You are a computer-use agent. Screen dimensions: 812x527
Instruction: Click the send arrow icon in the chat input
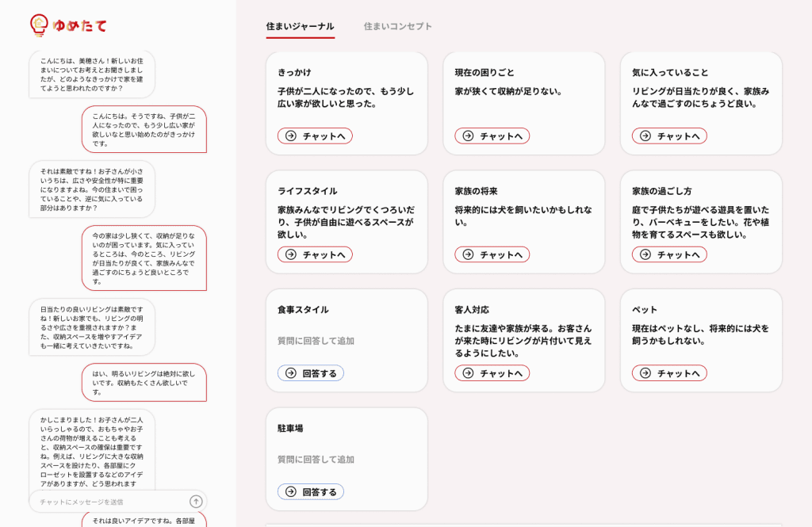[197, 502]
